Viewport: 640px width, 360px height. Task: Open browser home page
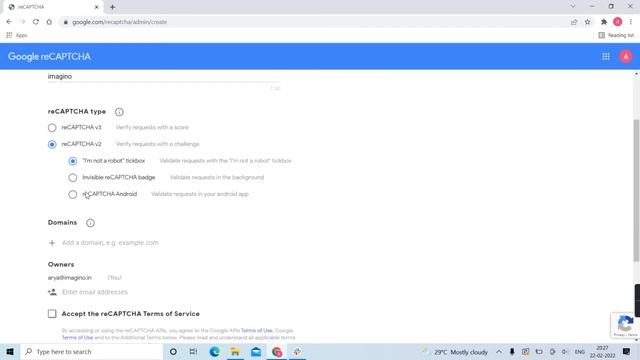pos(49,22)
